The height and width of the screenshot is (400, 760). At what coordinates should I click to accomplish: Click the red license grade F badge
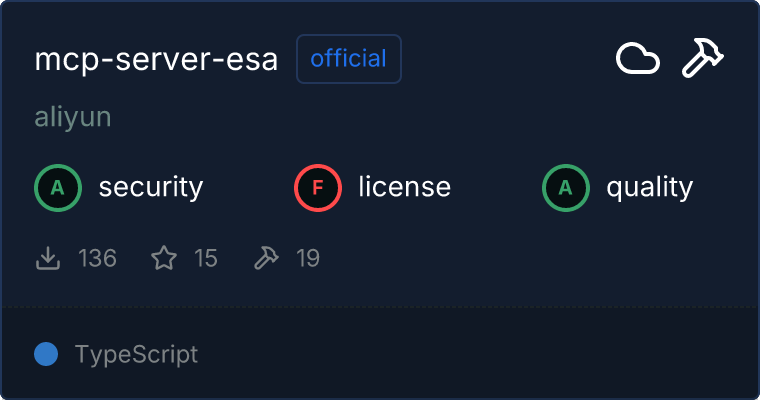click(317, 187)
